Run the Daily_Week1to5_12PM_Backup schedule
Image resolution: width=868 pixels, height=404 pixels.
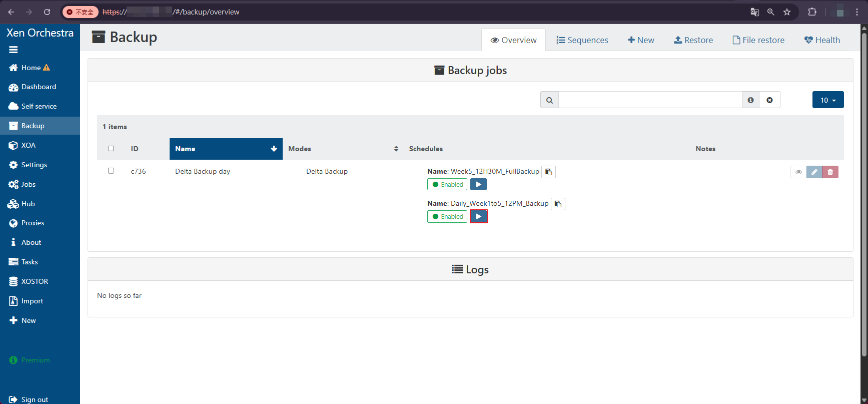[x=479, y=216]
